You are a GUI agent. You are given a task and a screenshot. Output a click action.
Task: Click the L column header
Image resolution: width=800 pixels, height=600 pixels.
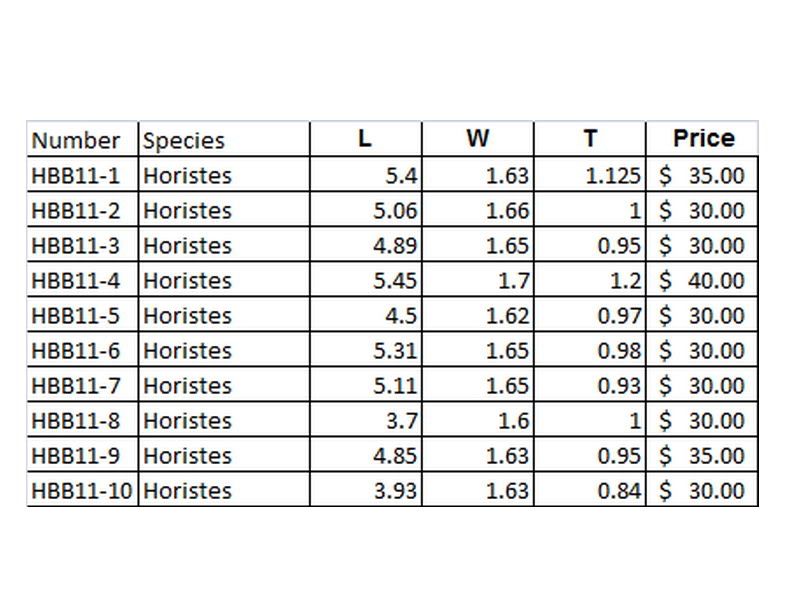tap(366, 139)
